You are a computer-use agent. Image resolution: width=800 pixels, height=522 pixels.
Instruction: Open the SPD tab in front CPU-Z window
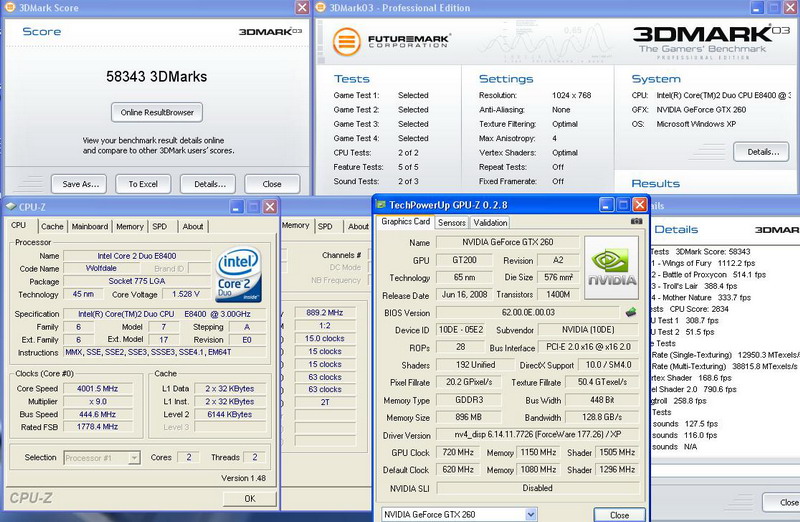point(160,227)
